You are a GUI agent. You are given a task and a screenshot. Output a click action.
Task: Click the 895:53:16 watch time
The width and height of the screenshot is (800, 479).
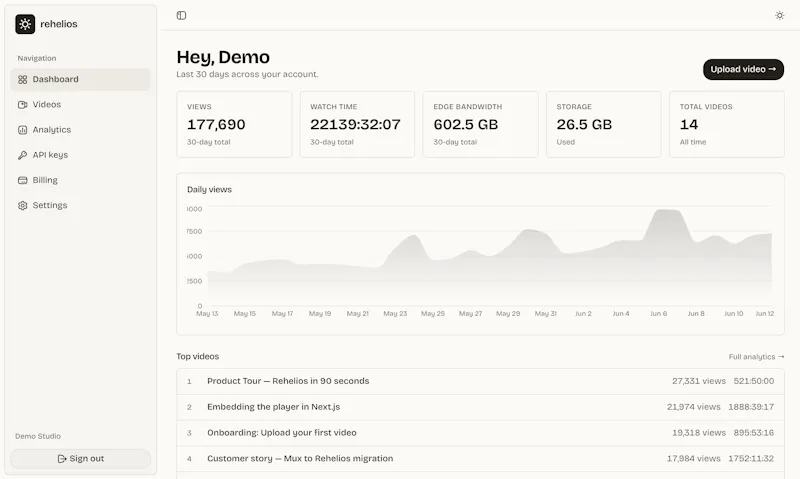pyautogui.click(x=754, y=433)
